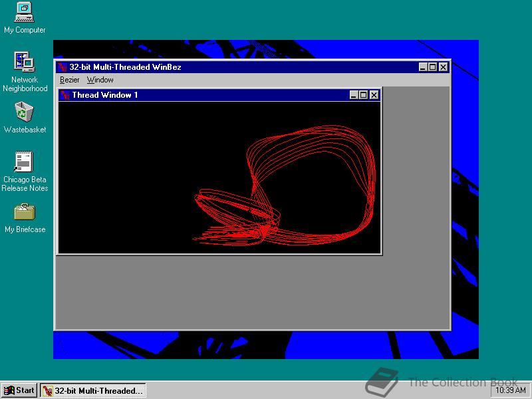Screen dimensions: 532x399
Task: Open the Window menu
Action: coord(100,80)
